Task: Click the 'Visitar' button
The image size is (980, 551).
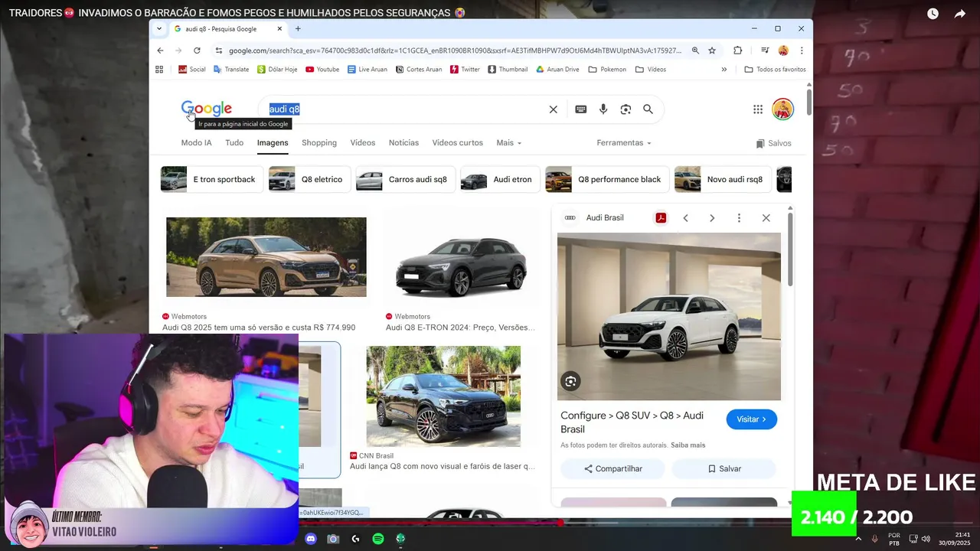Action: 751,419
